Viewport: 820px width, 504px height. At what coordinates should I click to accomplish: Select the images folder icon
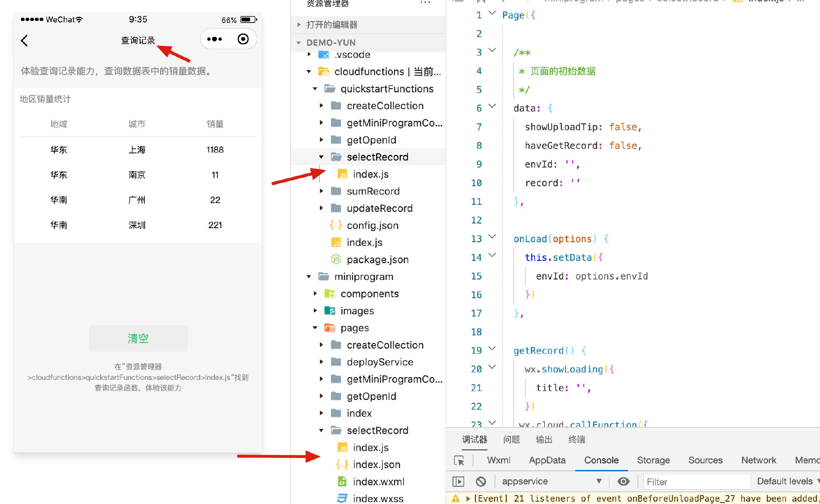330,311
